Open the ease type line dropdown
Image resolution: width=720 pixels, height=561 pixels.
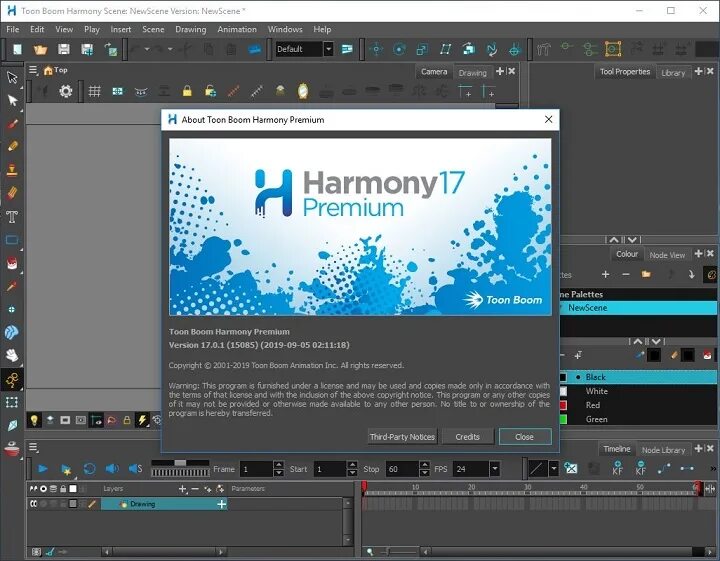(554, 469)
